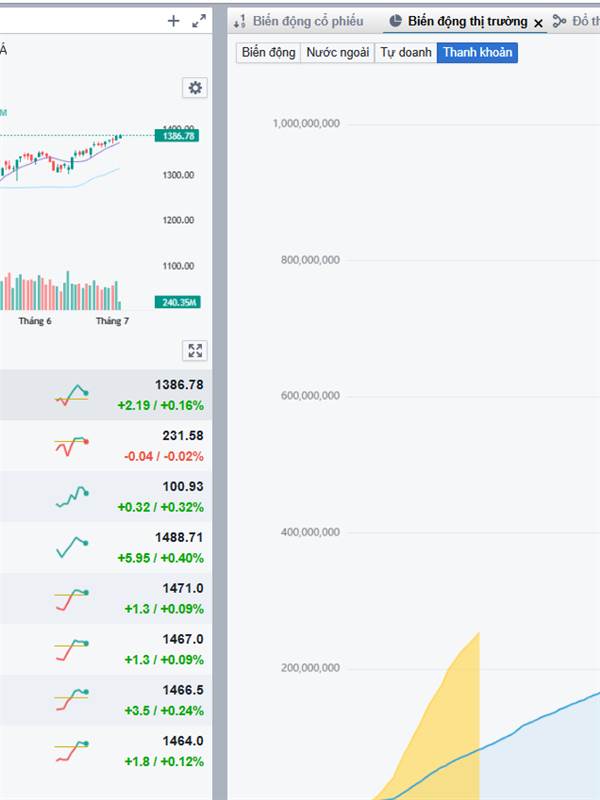This screenshot has width=600, height=800.
Task: Click the plus icon to add panel
Action: coord(173,20)
